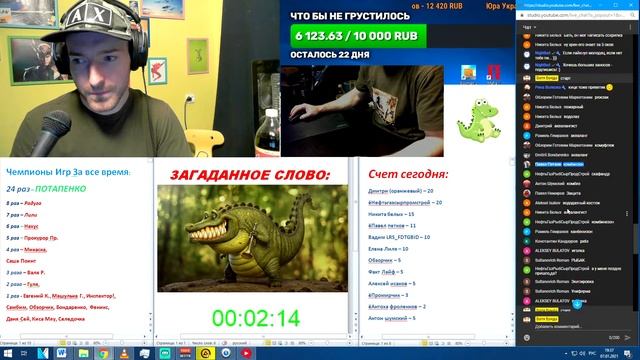
Task: Open File Explorer from the taskbar
Action: click(x=83, y=353)
